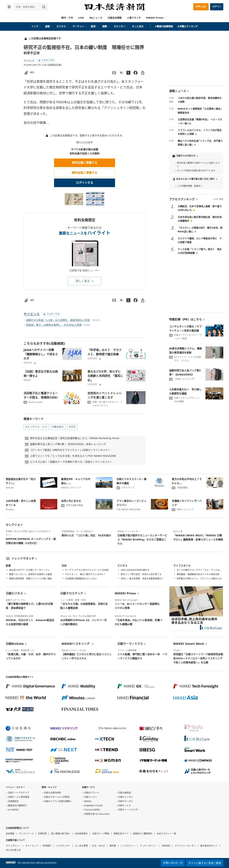Open the Myニュース menu item
This screenshot has height=868, width=229.
[96, 18]
